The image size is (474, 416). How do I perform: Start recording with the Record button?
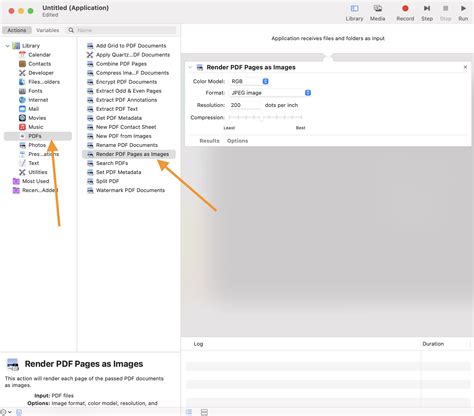point(405,13)
